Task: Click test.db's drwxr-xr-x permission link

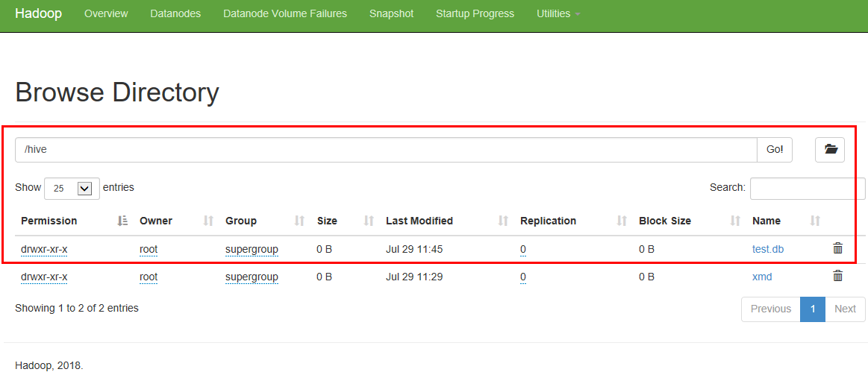Action: (44, 250)
